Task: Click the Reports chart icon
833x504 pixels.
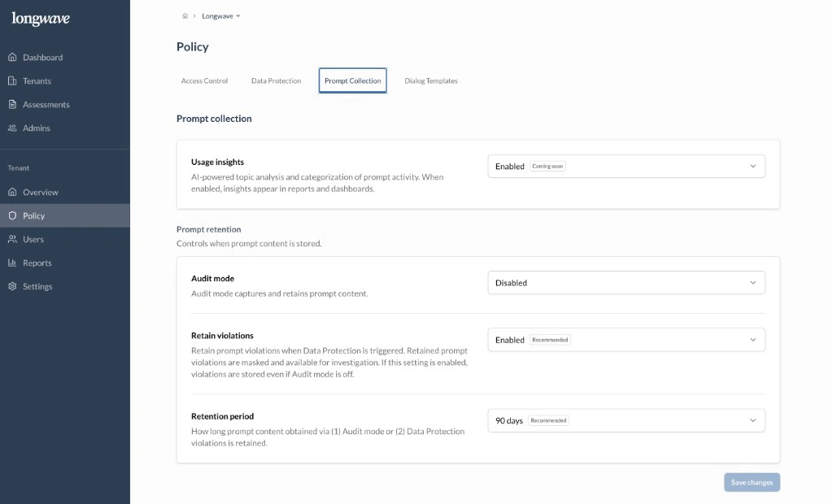Action: pyautogui.click(x=11, y=263)
